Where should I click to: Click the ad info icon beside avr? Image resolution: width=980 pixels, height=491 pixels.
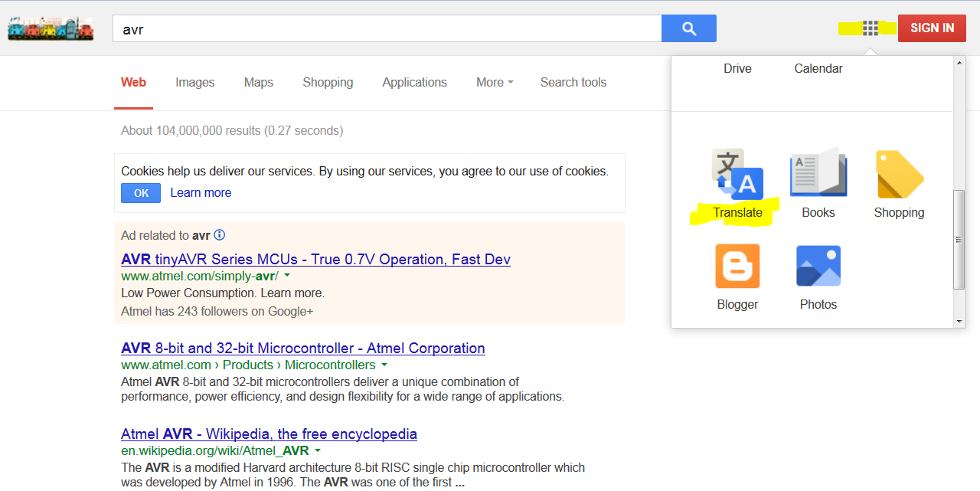(x=220, y=235)
